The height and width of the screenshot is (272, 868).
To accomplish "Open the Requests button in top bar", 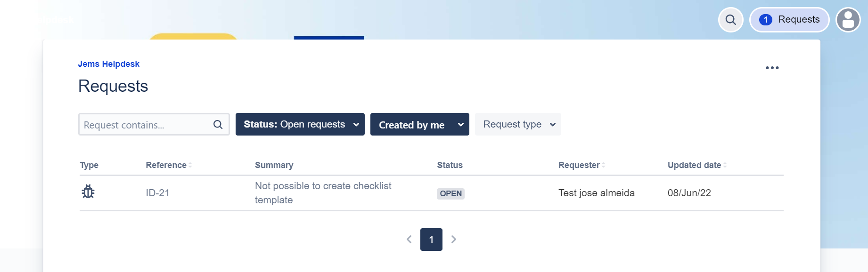I will (x=789, y=20).
